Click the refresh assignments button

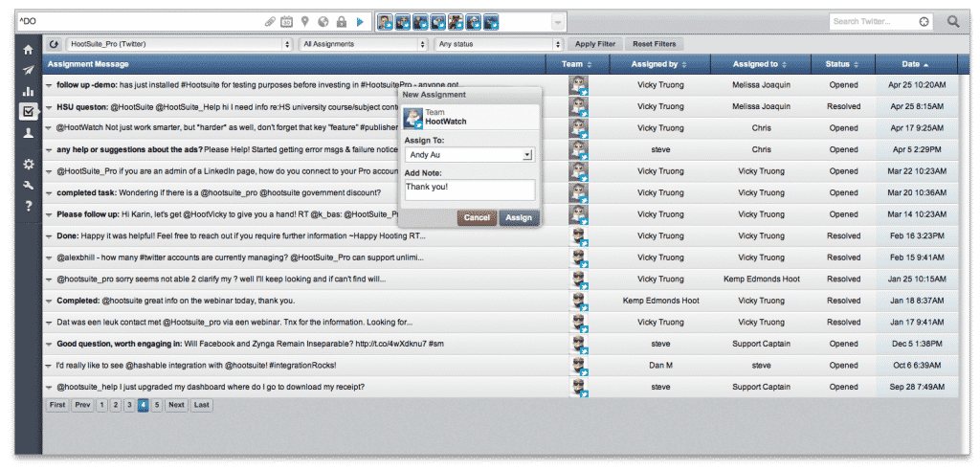[x=54, y=44]
